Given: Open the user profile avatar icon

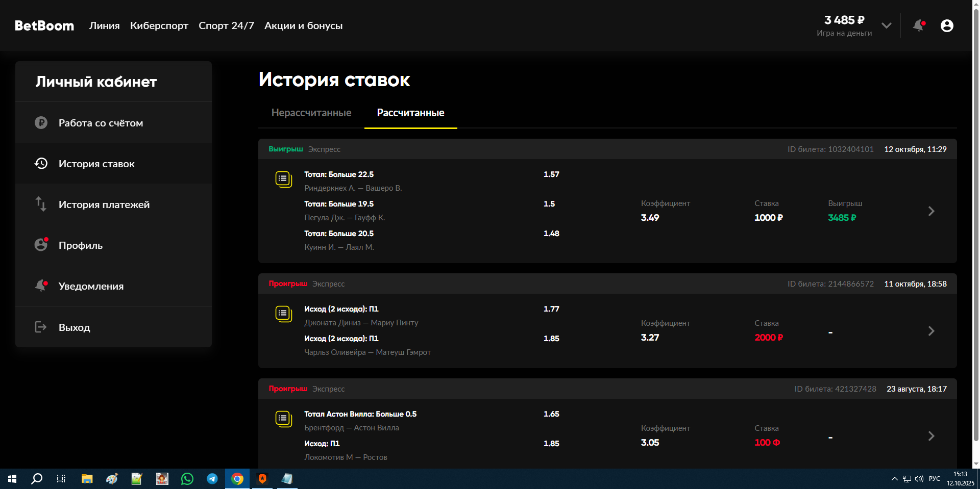Looking at the screenshot, I should [947, 25].
